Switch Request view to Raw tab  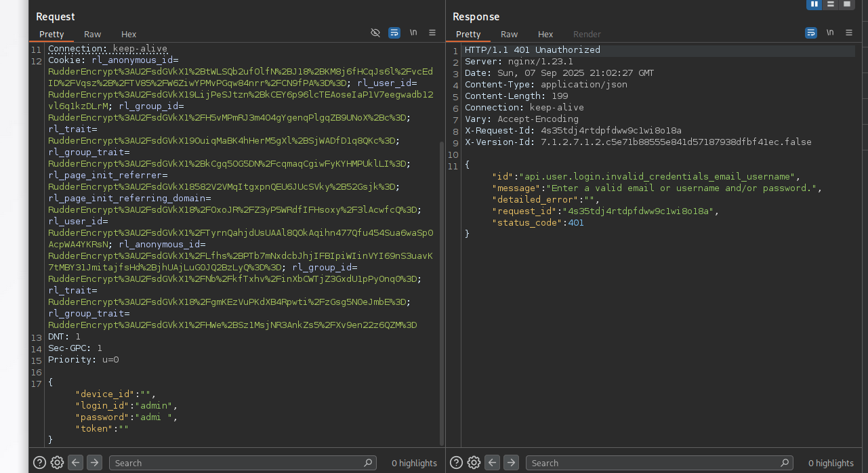[x=93, y=34]
